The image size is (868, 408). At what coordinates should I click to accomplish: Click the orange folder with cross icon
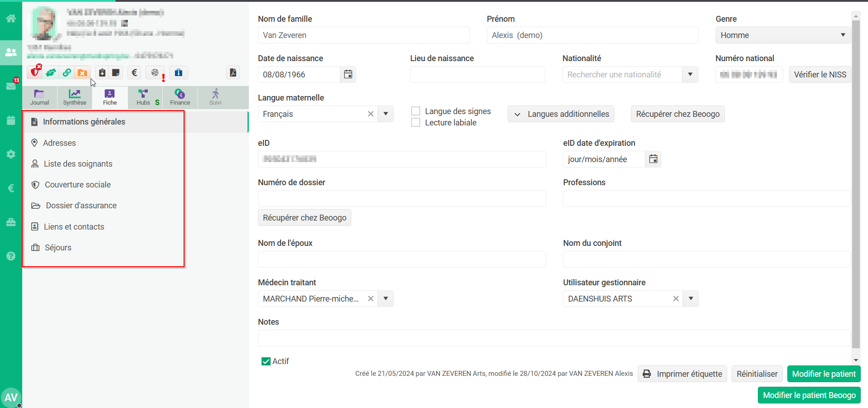pos(82,72)
